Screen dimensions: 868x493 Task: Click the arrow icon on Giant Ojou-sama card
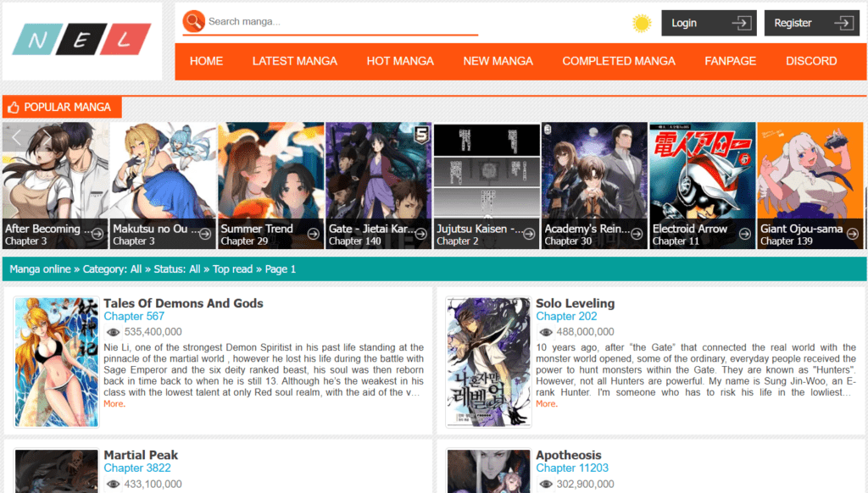[853, 234]
